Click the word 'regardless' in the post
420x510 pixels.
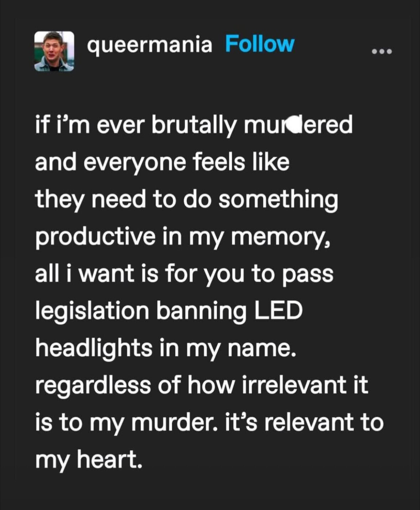(x=93, y=386)
